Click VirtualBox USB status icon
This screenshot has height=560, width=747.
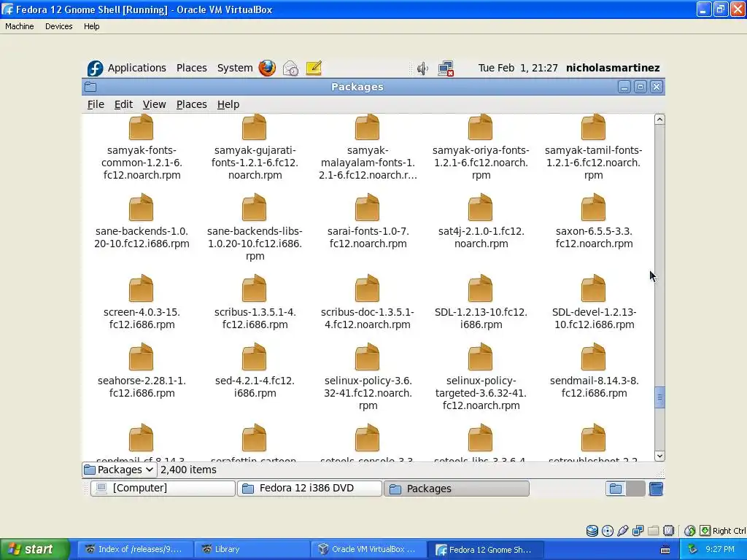pyautogui.click(x=622, y=531)
